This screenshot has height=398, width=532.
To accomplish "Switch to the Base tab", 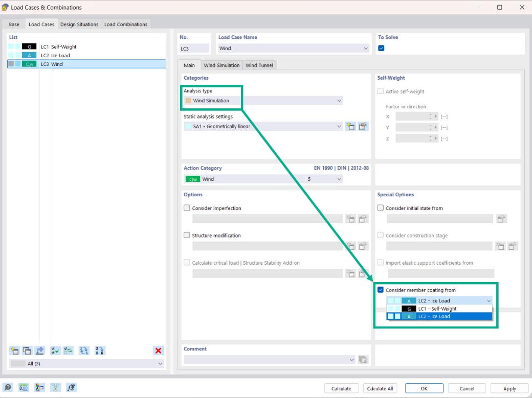I will point(14,25).
